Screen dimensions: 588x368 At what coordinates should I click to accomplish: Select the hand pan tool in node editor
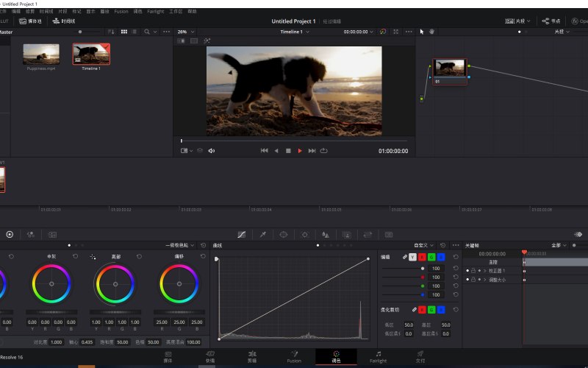(x=431, y=32)
